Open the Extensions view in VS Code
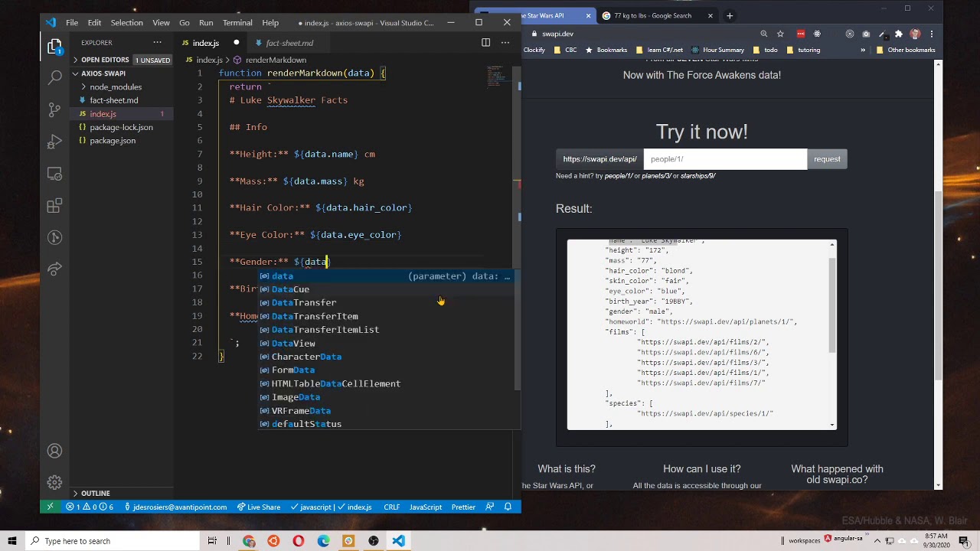980x551 pixels. point(54,205)
